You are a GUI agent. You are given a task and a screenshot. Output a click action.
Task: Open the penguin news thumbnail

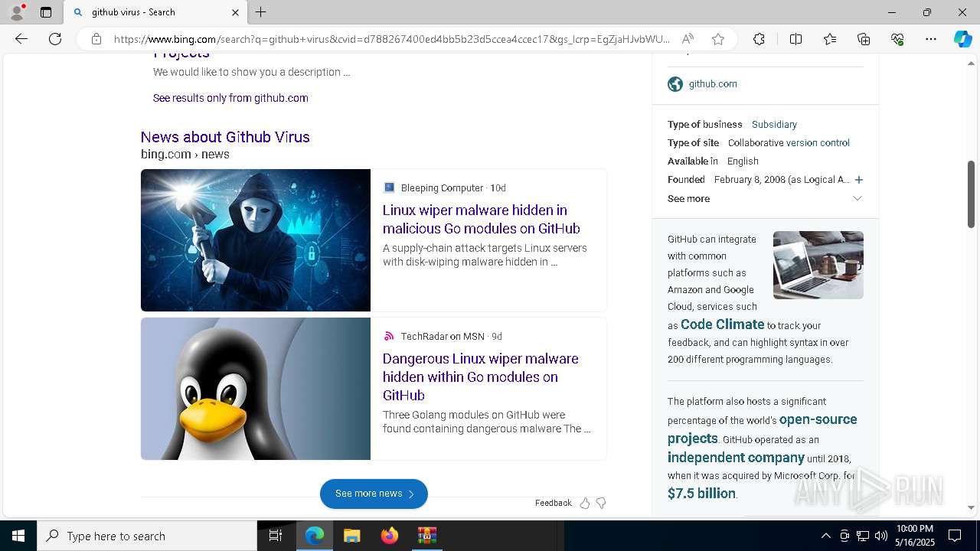pos(256,389)
